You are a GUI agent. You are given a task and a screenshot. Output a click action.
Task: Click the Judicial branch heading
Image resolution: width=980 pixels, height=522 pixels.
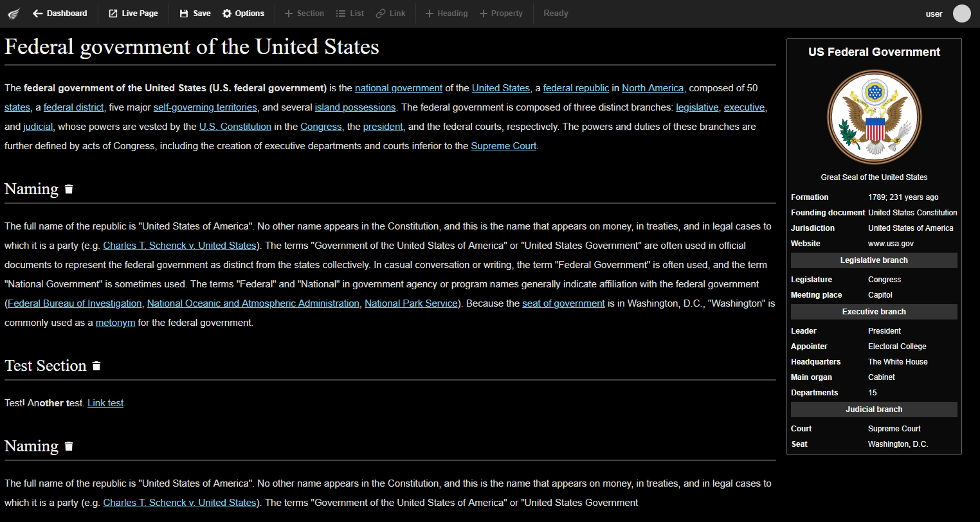(874, 410)
